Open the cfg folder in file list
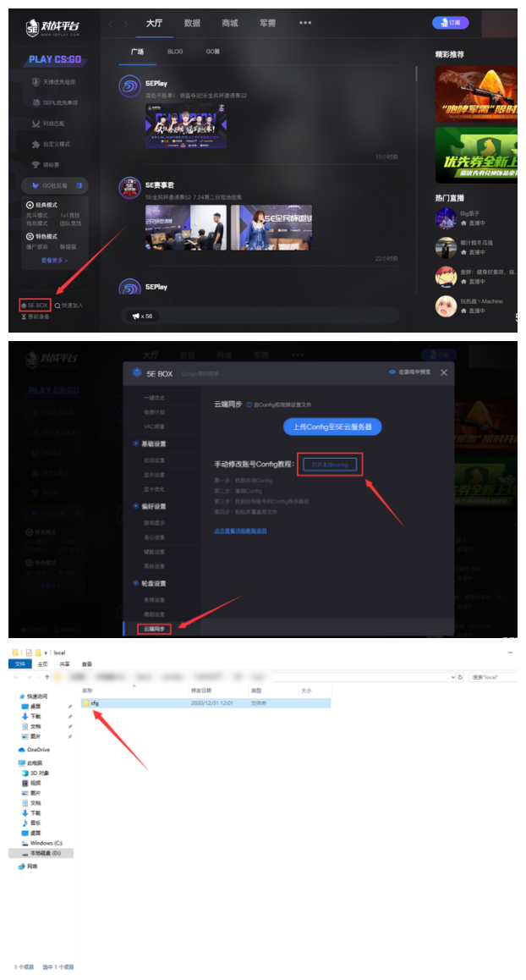Screen dimensions: 526x980 [94, 703]
